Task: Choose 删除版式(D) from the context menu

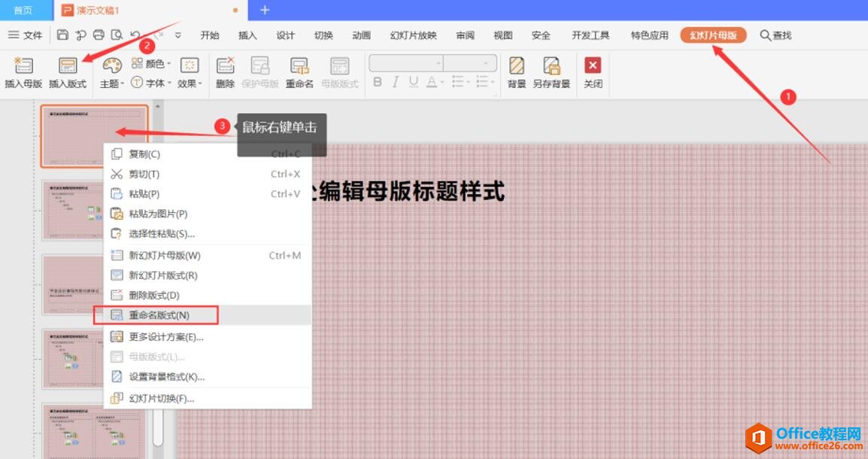Action: [154, 295]
